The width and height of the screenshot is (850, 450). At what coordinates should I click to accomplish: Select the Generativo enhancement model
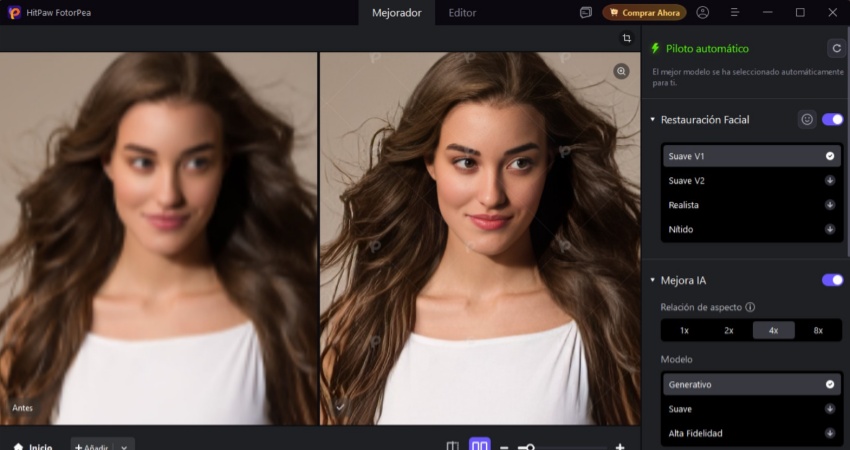[x=751, y=384]
